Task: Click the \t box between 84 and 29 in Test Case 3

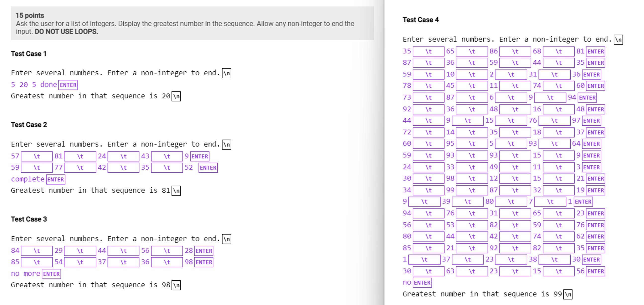Action: click(37, 251)
